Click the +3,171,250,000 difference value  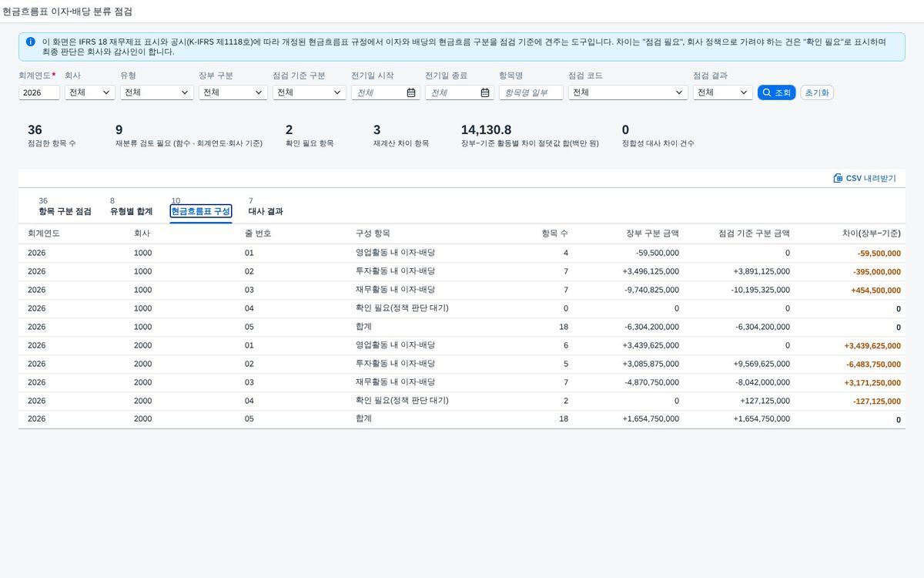tap(872, 382)
